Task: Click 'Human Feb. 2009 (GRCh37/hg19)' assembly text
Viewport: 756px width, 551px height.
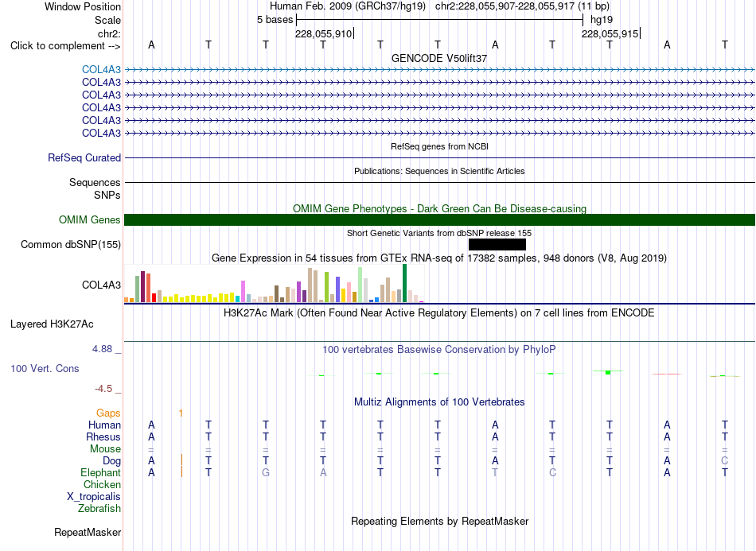Action: tap(348, 6)
